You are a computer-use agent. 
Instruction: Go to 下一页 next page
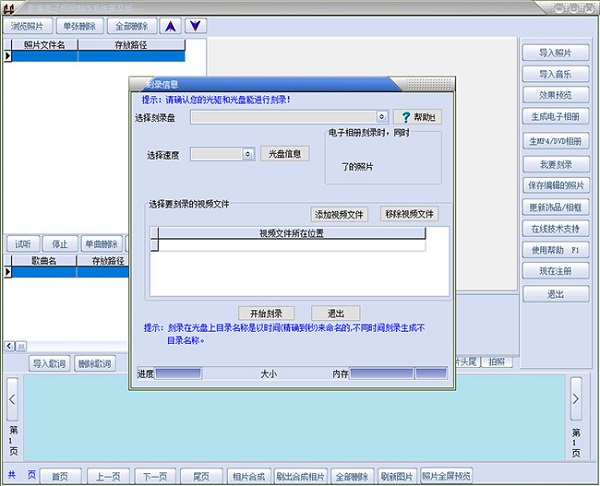[155, 476]
